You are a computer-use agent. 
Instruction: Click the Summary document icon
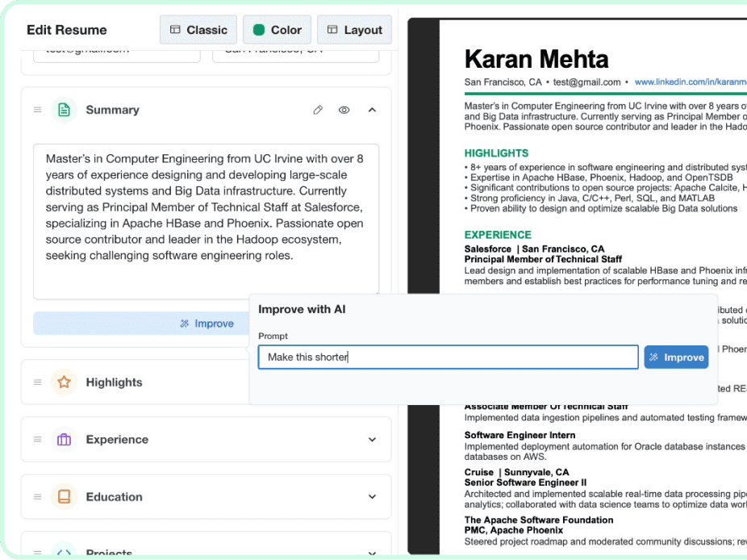coord(64,110)
